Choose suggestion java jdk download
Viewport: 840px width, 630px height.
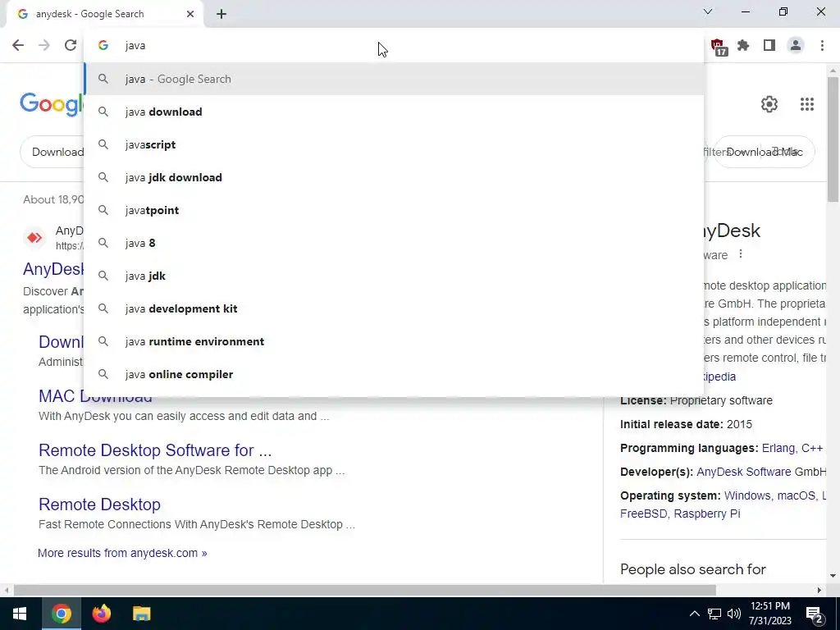click(394, 177)
